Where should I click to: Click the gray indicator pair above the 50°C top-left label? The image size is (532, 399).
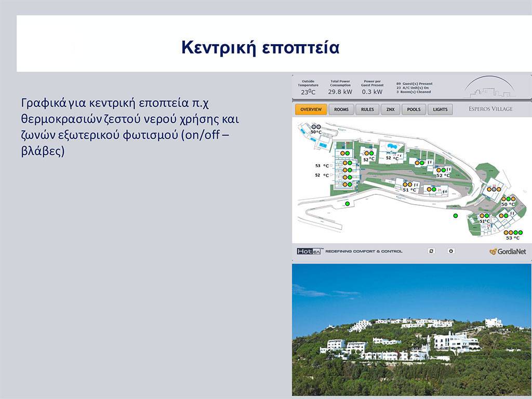tap(316, 126)
